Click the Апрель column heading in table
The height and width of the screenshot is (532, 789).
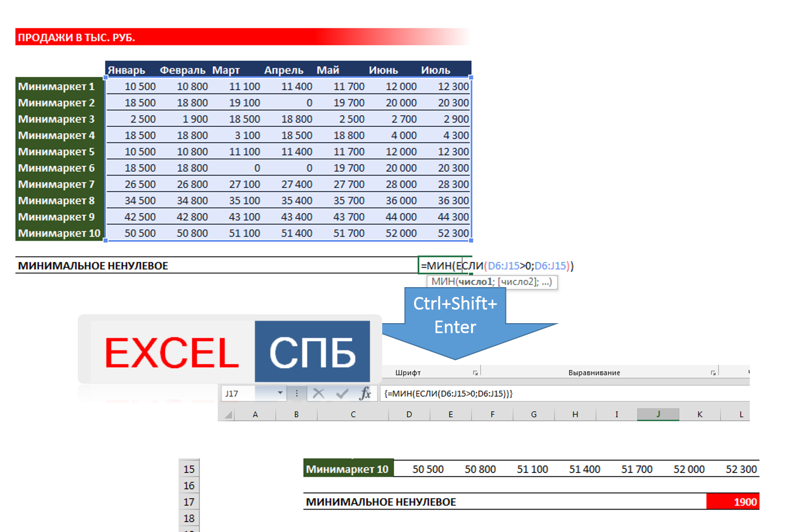pos(284,70)
